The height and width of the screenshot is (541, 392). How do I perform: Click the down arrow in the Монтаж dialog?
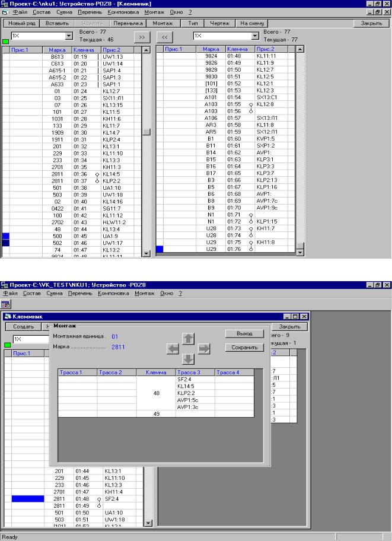click(189, 359)
